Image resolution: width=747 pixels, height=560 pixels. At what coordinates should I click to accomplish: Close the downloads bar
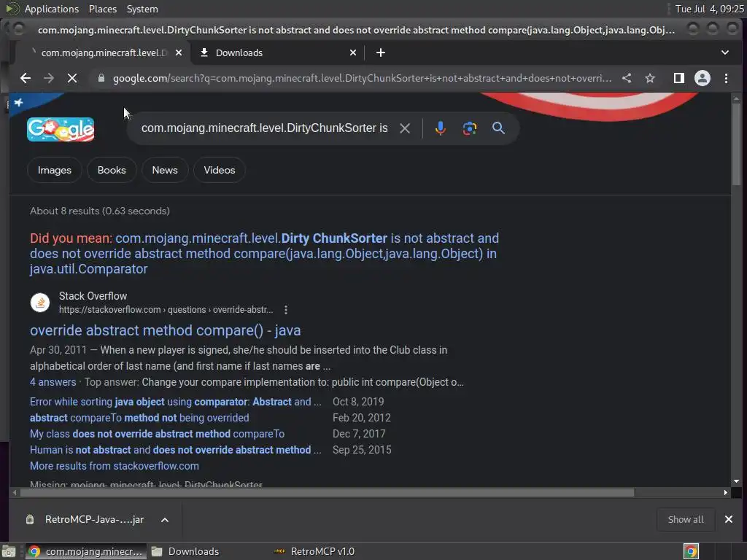click(729, 519)
